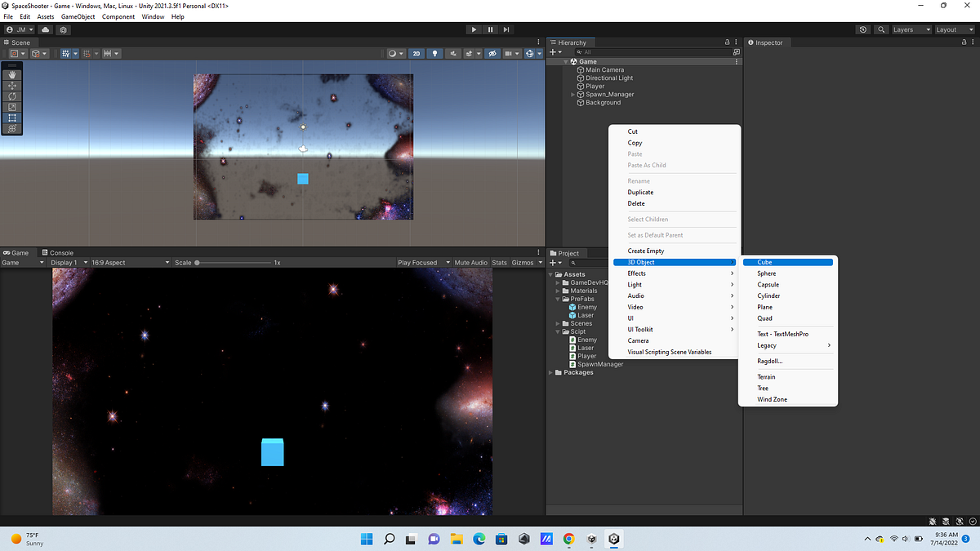Enable Mute Audio in the Game view
980x551 pixels.
(470, 262)
